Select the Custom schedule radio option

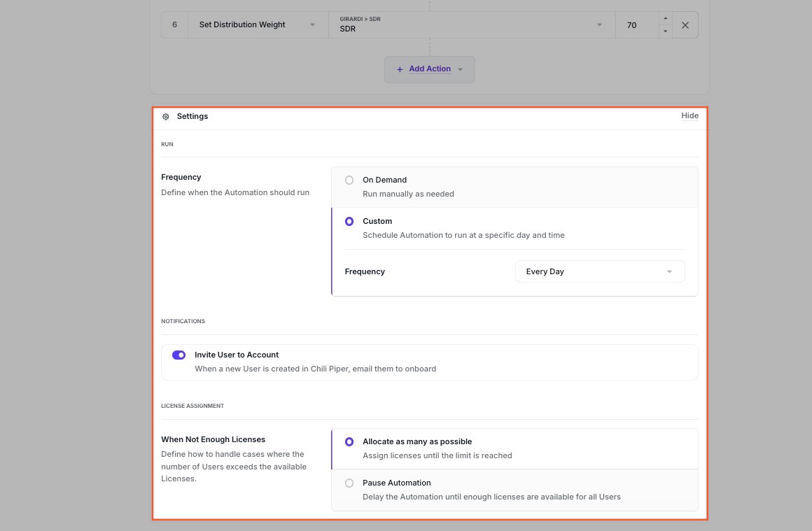click(x=349, y=222)
